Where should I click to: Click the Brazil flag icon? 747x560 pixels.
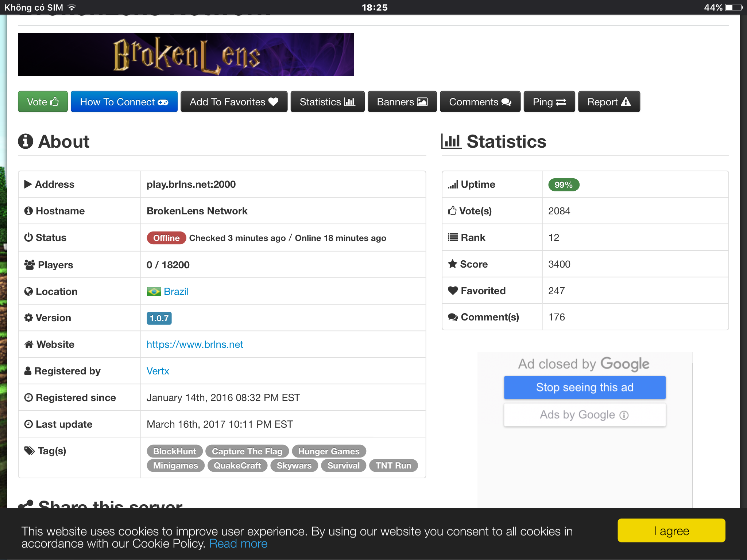click(154, 292)
